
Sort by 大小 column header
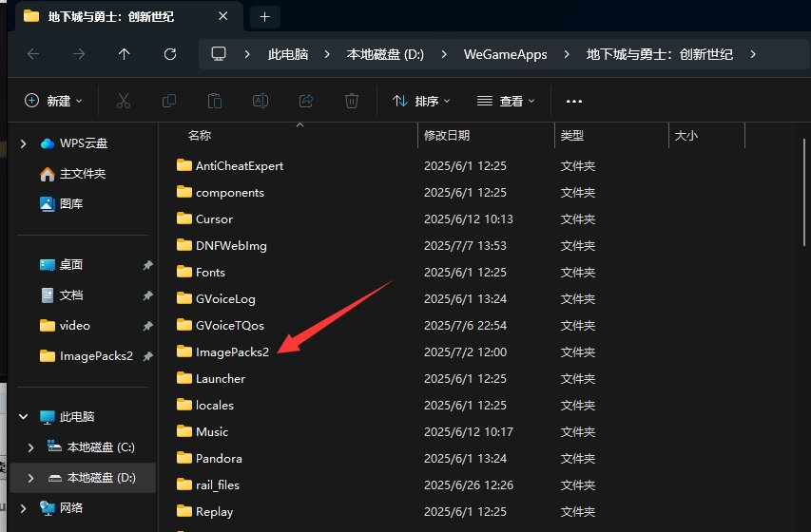(686, 136)
